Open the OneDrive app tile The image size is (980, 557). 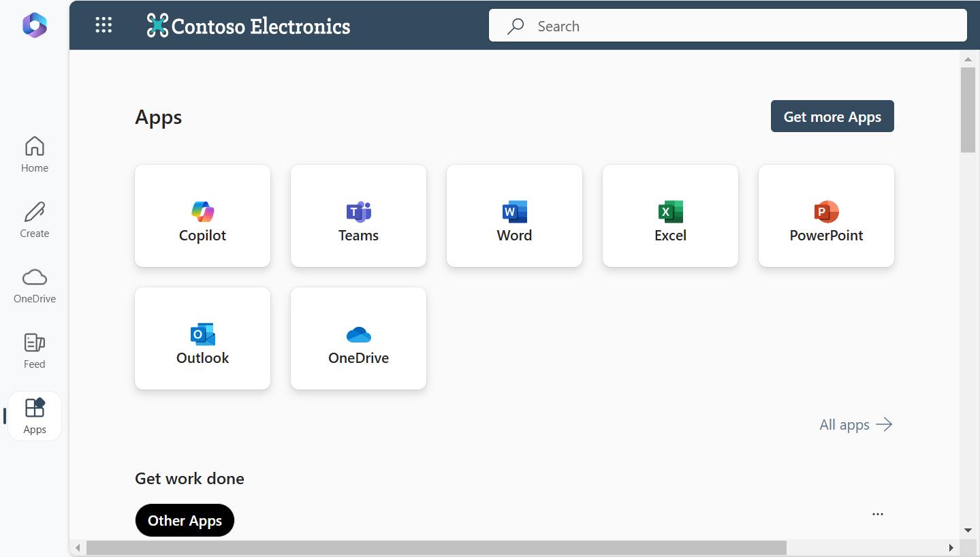click(359, 338)
